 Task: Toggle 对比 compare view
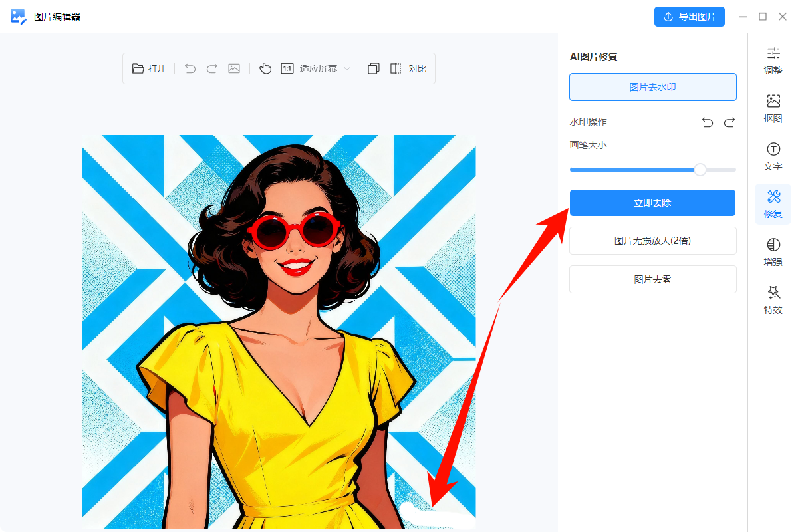[x=408, y=68]
